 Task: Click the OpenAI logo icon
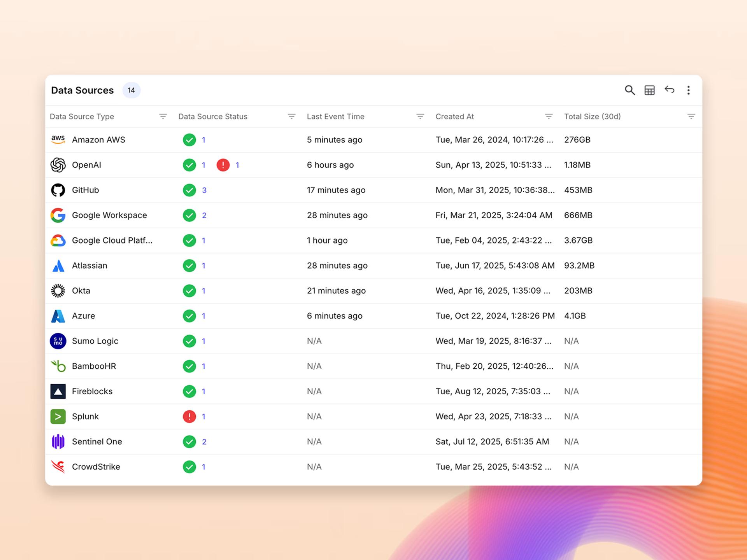(58, 165)
